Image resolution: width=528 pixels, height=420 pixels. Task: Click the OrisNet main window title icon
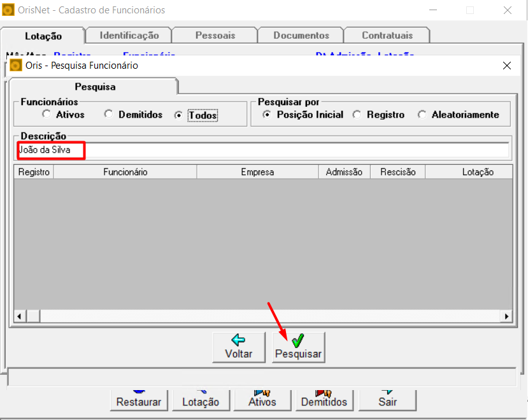8,10
